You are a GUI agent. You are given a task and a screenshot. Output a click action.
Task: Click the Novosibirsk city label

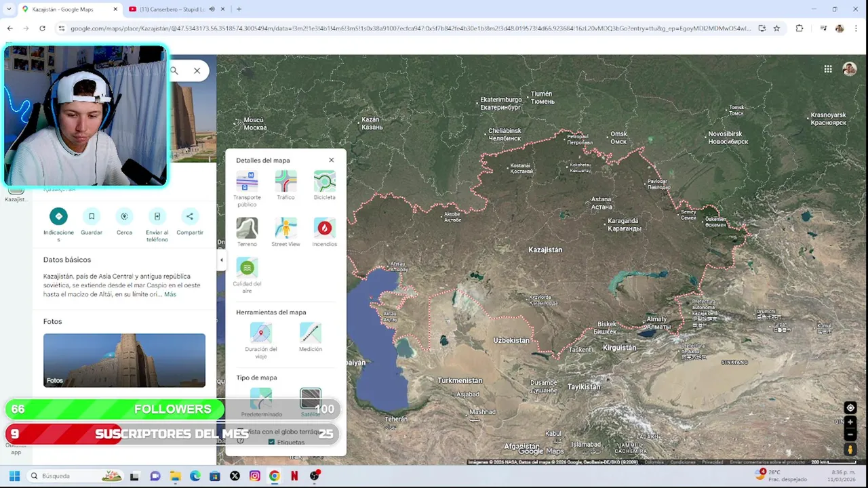728,138
